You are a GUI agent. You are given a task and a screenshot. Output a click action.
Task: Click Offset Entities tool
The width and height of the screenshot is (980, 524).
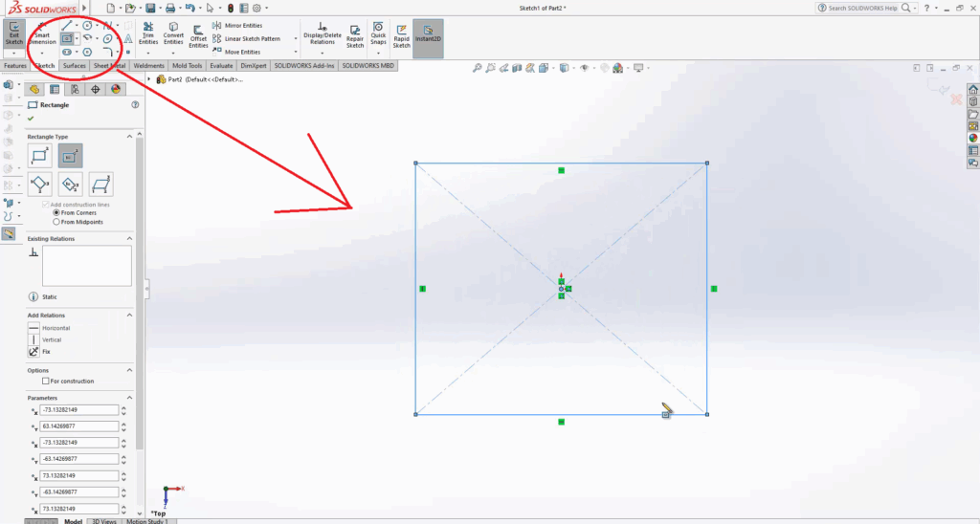[x=198, y=36]
